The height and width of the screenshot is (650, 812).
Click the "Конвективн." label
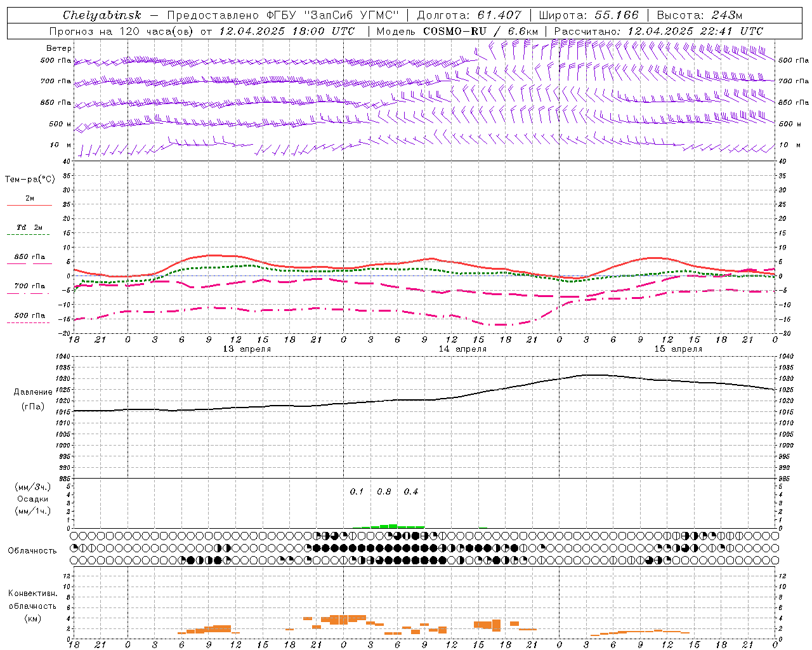pos(32,594)
